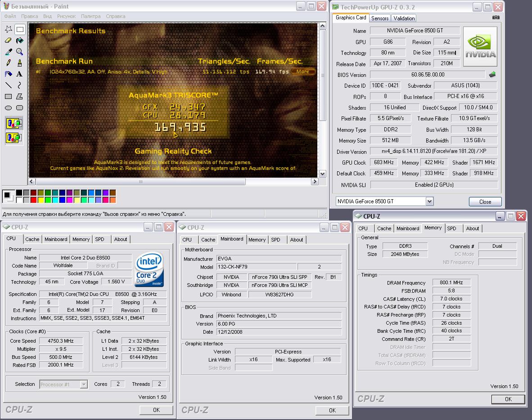The height and width of the screenshot is (420, 532).
Task: Choose the Fill With Color bucket tool
Action: (x=20, y=40)
